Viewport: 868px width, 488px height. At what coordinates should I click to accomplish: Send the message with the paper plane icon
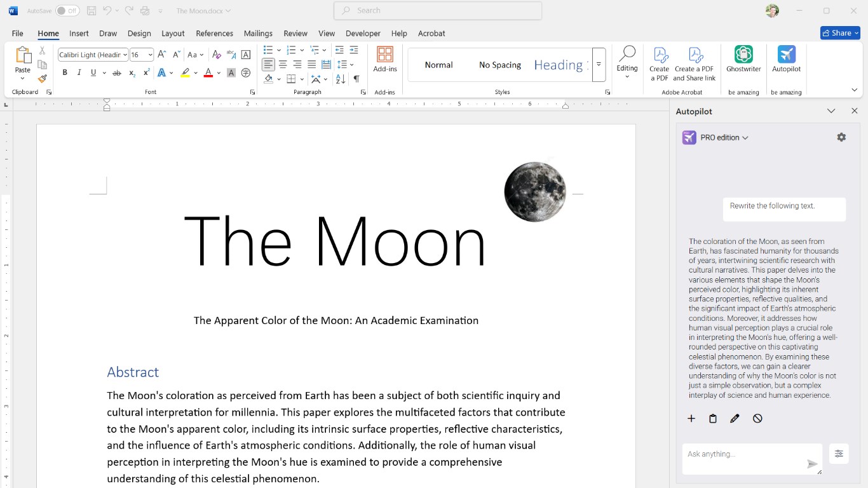[812, 464]
